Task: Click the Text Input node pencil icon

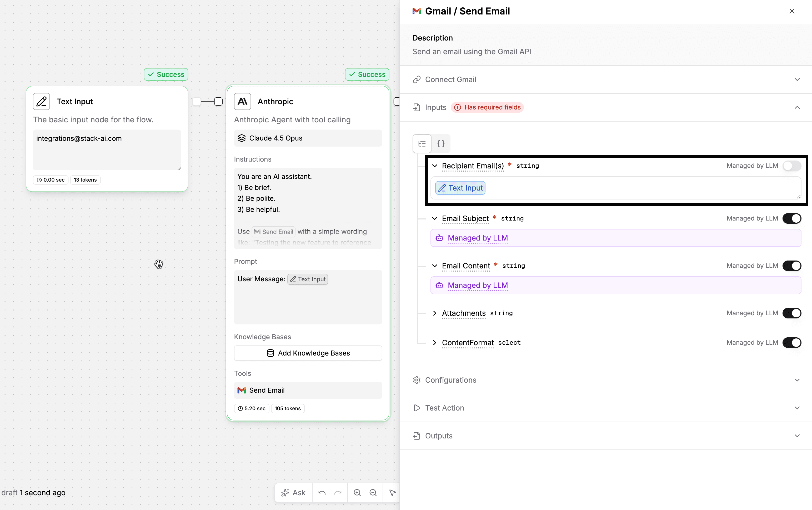Action: pos(42,102)
